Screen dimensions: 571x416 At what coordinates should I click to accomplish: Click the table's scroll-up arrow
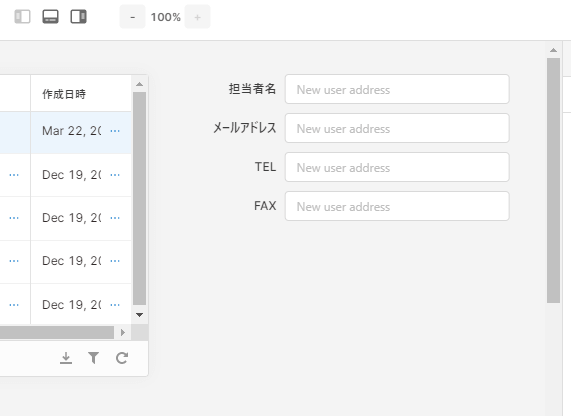tap(139, 85)
